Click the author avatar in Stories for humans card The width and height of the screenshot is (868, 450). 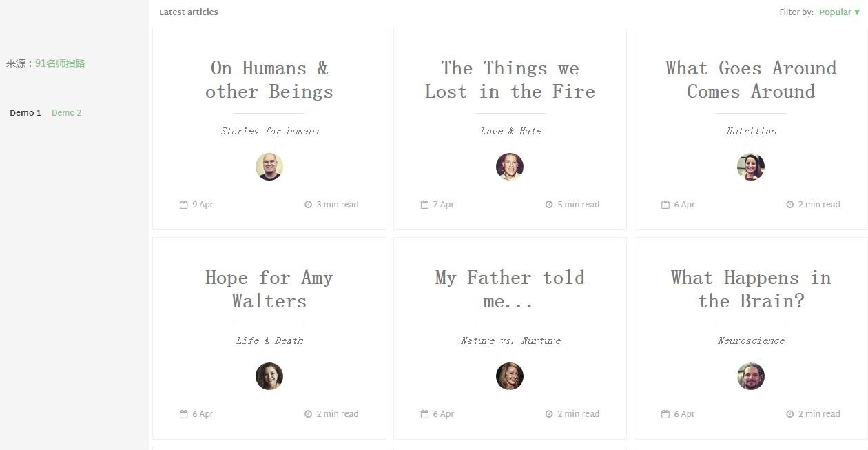(269, 167)
